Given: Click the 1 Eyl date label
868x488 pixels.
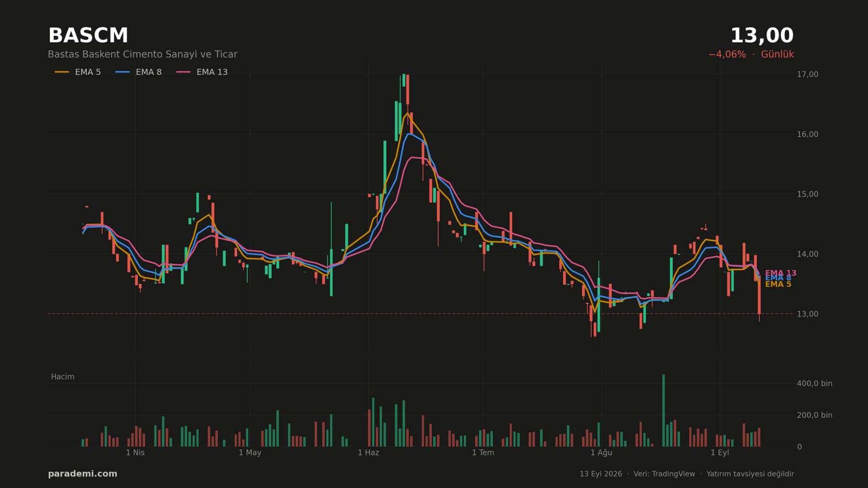Looking at the screenshot, I should click(720, 453).
